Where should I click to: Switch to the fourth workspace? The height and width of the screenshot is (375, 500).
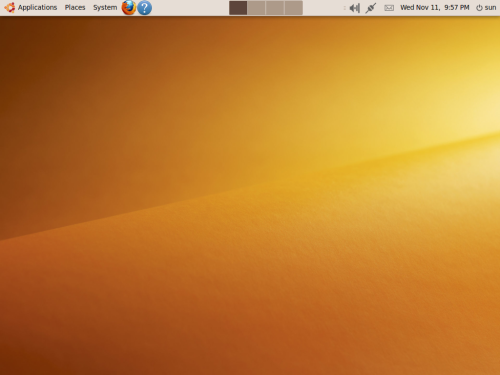294,8
